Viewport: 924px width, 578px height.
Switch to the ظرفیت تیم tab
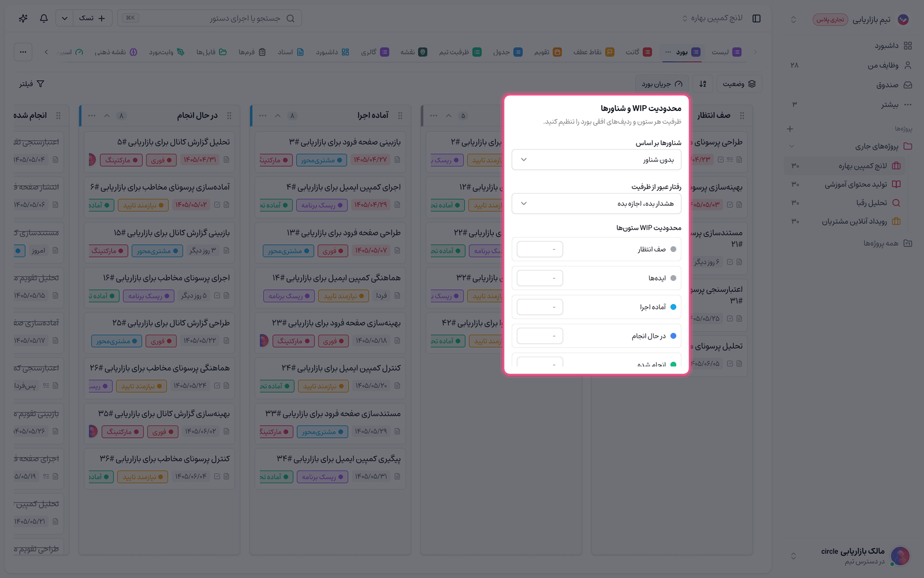(x=460, y=52)
